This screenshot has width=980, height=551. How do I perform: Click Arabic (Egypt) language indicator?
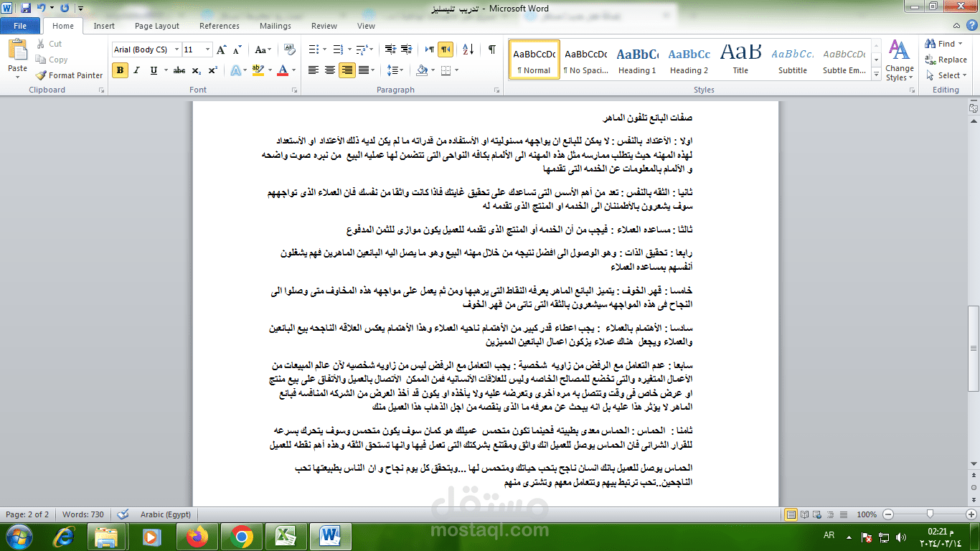coord(166,514)
